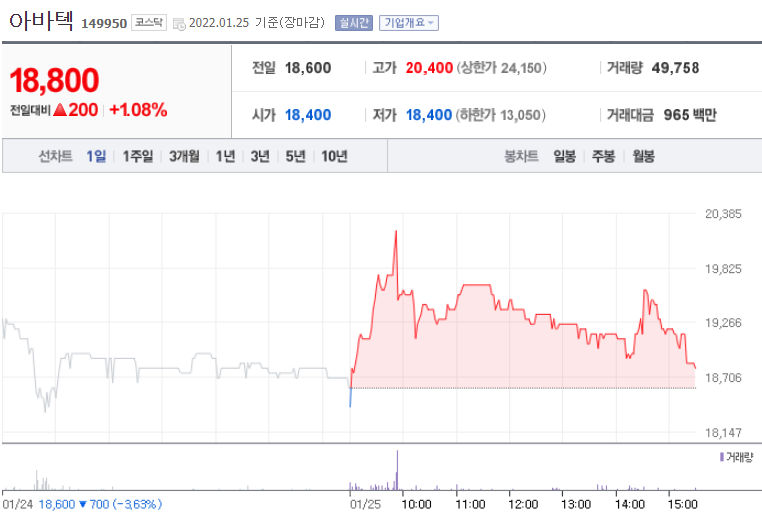Switch to the 5년 chart
This screenshot has height=529, width=762.
pos(295,156)
